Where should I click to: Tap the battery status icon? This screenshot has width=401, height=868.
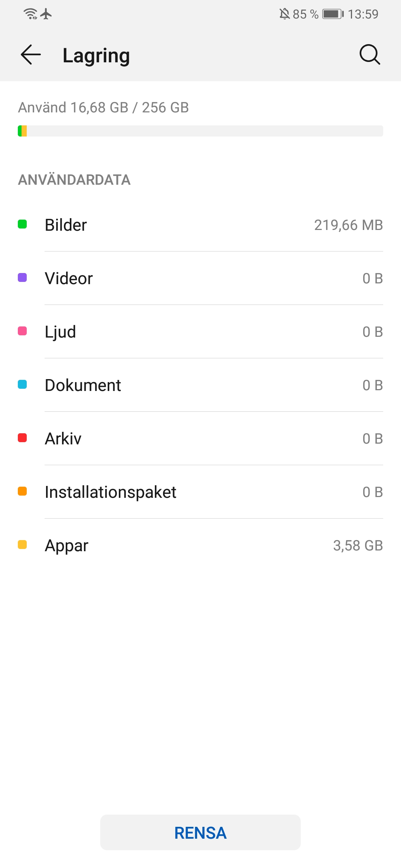333,14
